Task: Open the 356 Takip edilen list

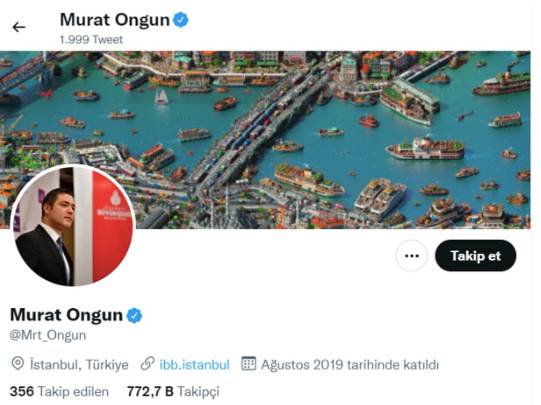Action: coord(59,392)
